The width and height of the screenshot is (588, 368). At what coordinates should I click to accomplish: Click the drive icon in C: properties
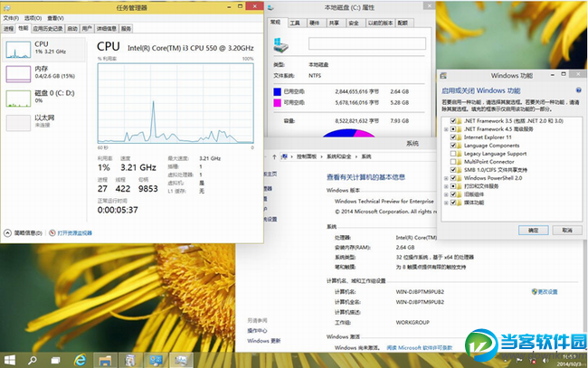[x=280, y=44]
